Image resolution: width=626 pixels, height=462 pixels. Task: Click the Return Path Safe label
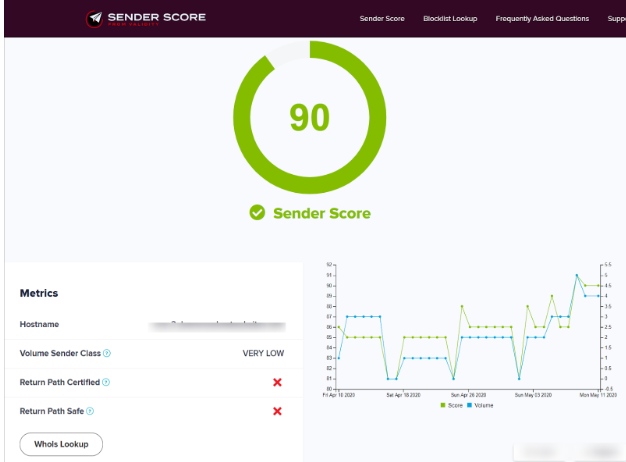pos(52,411)
